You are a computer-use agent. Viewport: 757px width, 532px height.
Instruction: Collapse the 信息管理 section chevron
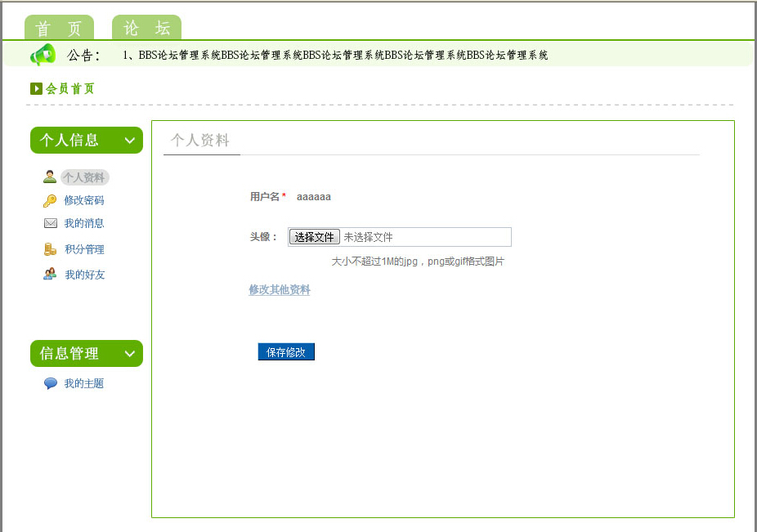click(x=129, y=354)
